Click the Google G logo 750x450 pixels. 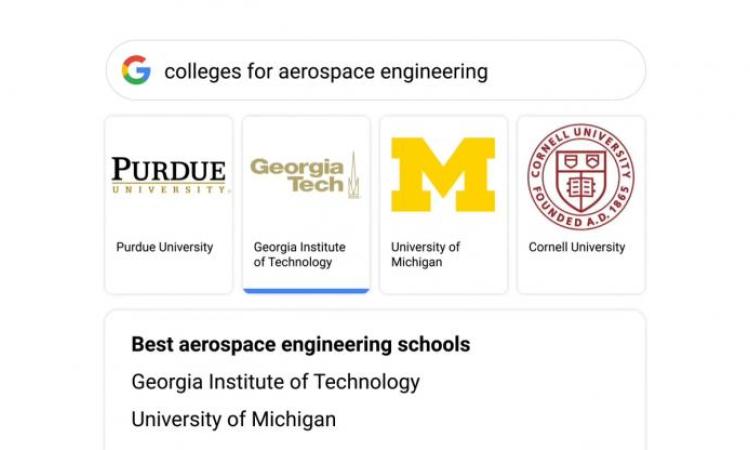tap(136, 71)
